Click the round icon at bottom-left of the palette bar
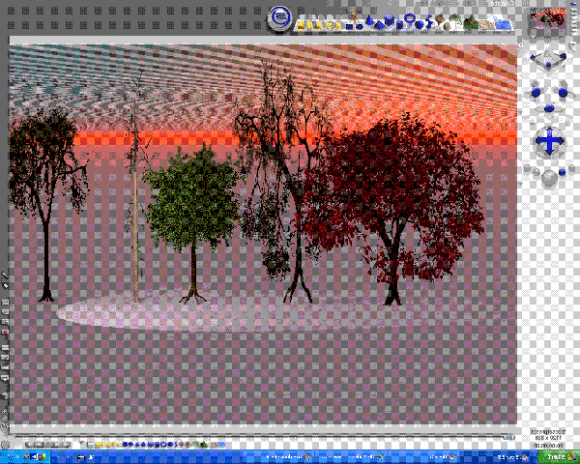 [5, 444]
